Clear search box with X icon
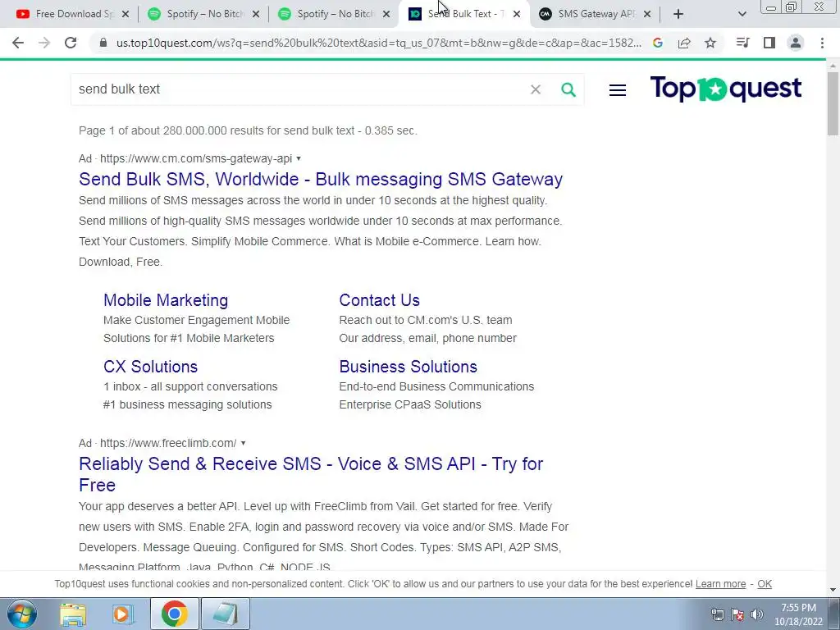The image size is (840, 630). [x=536, y=89]
